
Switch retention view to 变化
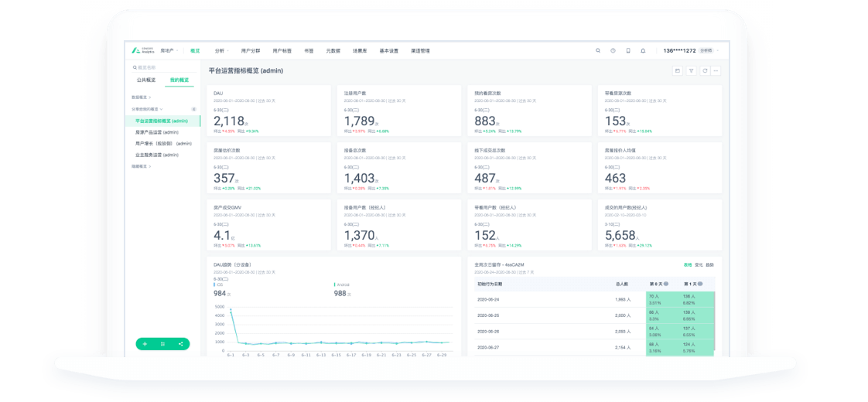click(x=699, y=264)
